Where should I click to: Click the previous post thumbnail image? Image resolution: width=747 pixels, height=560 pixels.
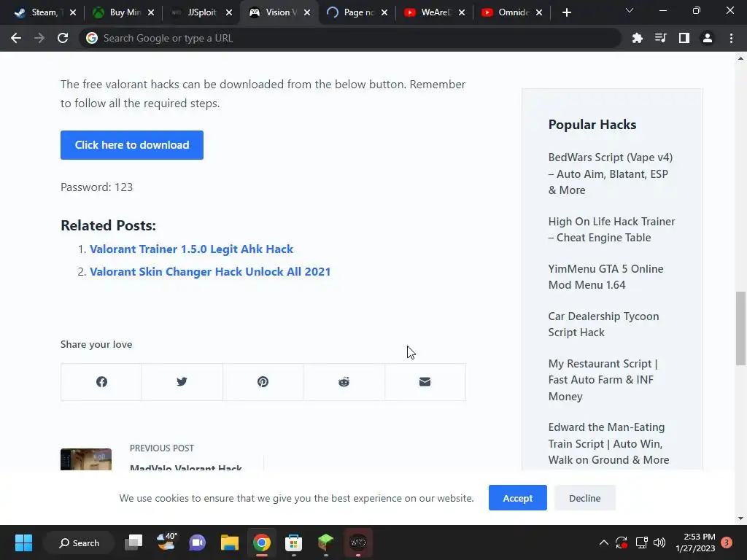tap(86, 459)
